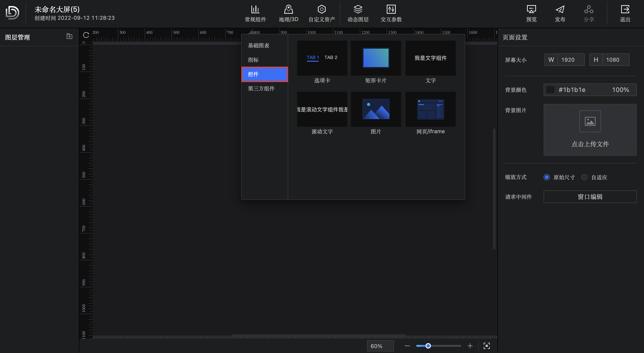Click the add layer icon in 图层管理

point(69,36)
